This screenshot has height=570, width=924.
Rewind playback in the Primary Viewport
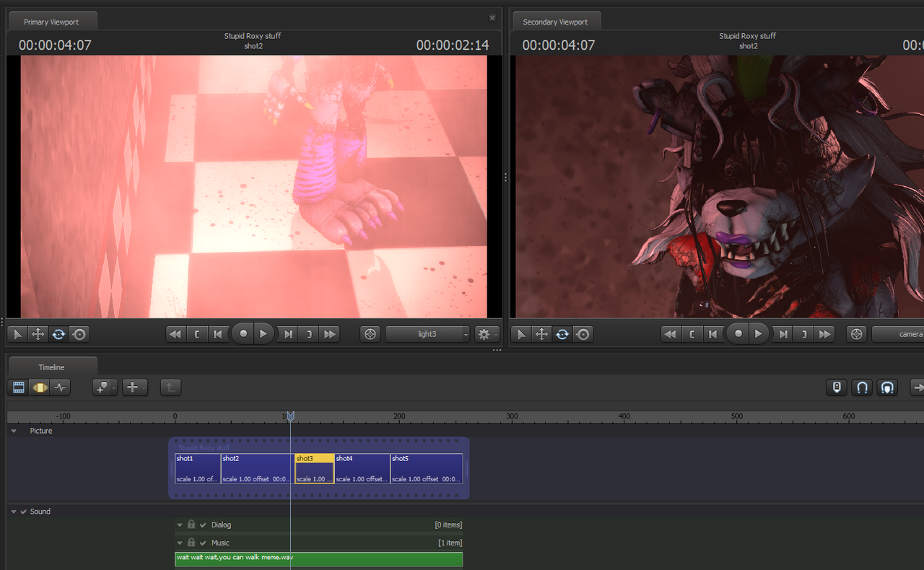pyautogui.click(x=175, y=334)
